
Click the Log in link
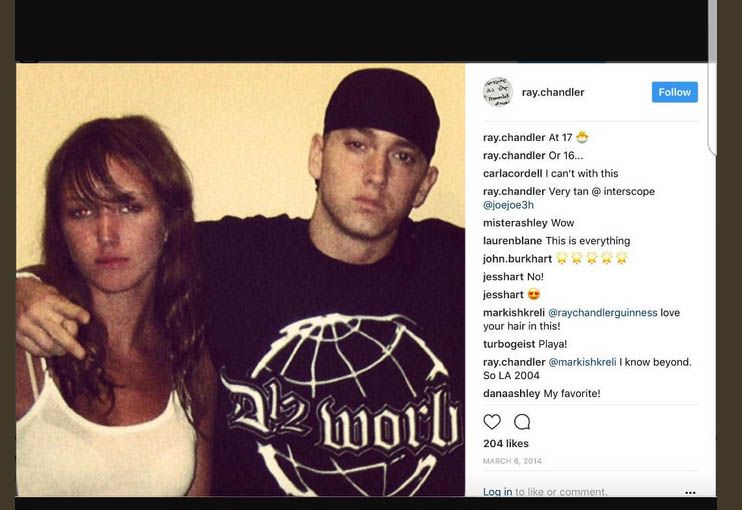coord(497,492)
